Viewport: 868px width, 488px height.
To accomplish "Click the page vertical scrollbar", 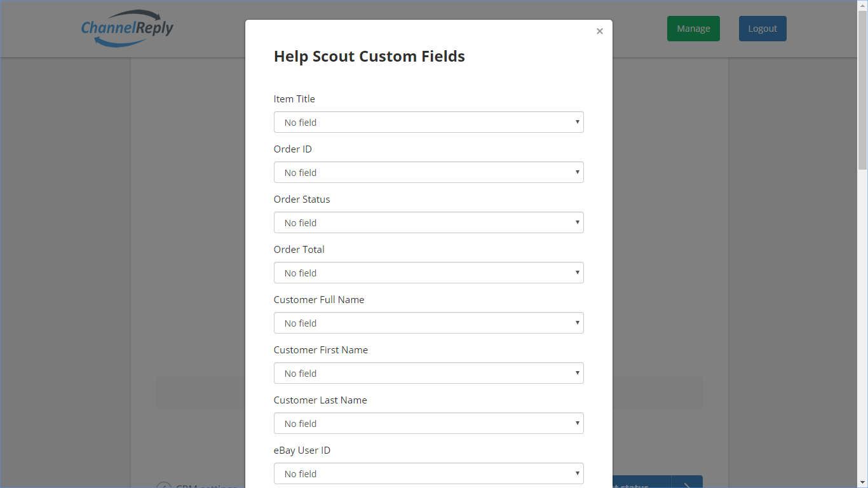I will click(x=862, y=89).
